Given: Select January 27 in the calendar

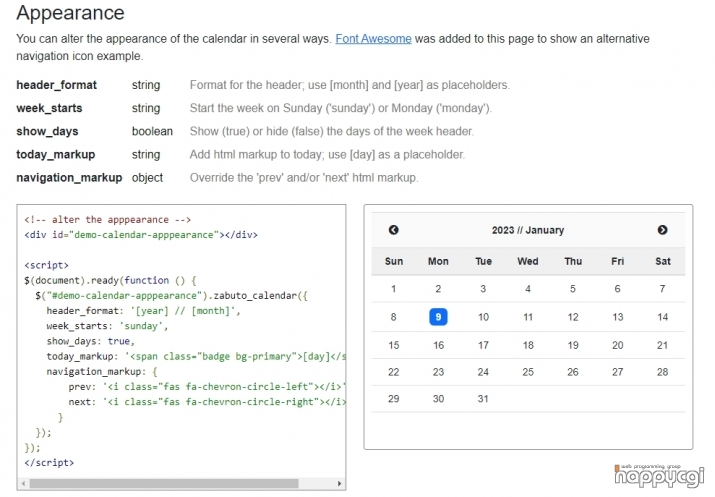Looking at the screenshot, I should point(618,372).
